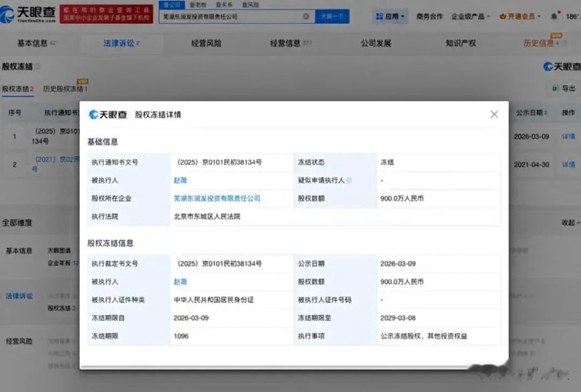Click the 导出 export button
The height and width of the screenshot is (392, 581).
pos(564,88)
